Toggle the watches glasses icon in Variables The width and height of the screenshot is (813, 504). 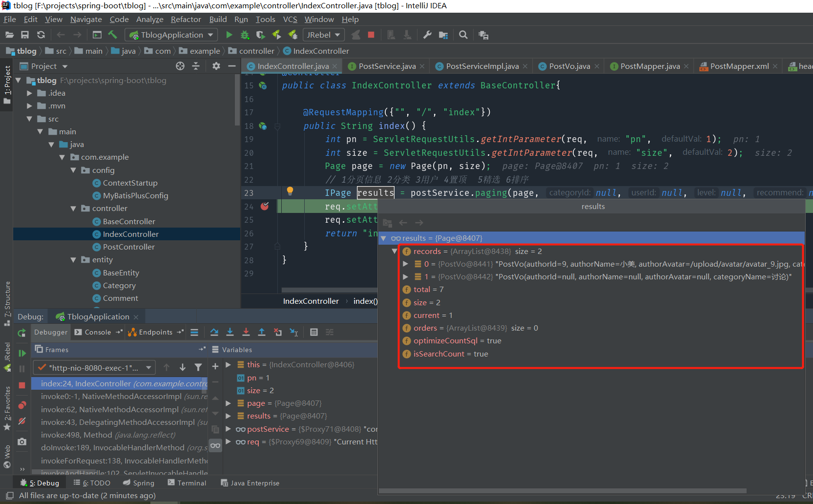tap(215, 445)
